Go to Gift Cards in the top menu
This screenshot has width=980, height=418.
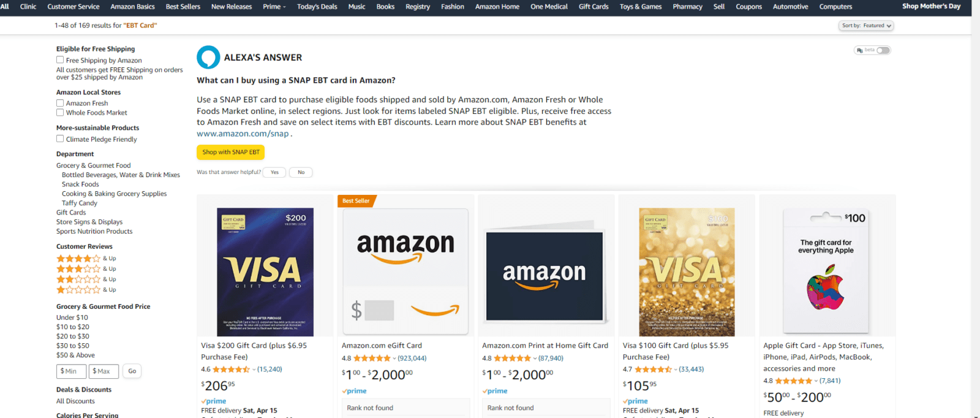tap(594, 7)
